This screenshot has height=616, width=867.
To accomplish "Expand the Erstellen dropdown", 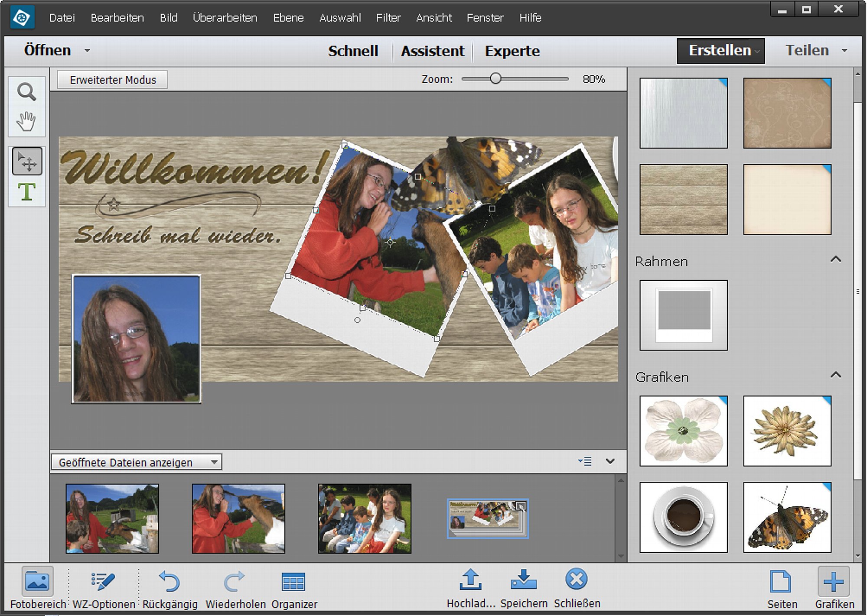I will 721,51.
